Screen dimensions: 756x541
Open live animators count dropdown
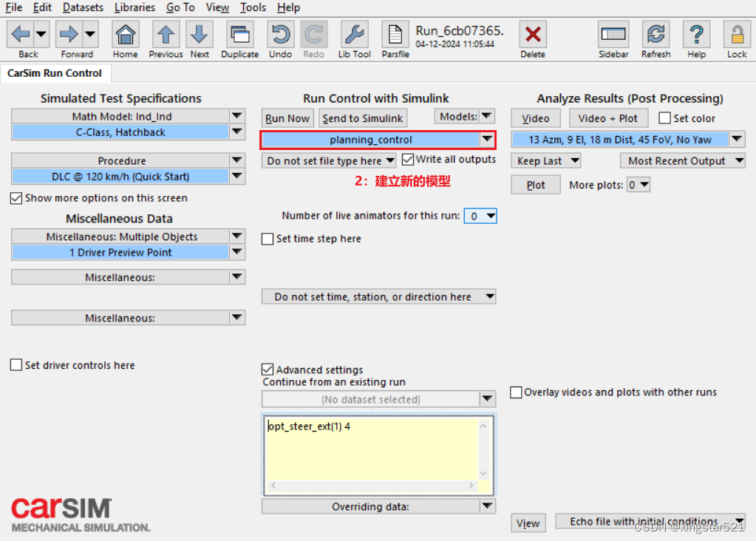(x=480, y=216)
